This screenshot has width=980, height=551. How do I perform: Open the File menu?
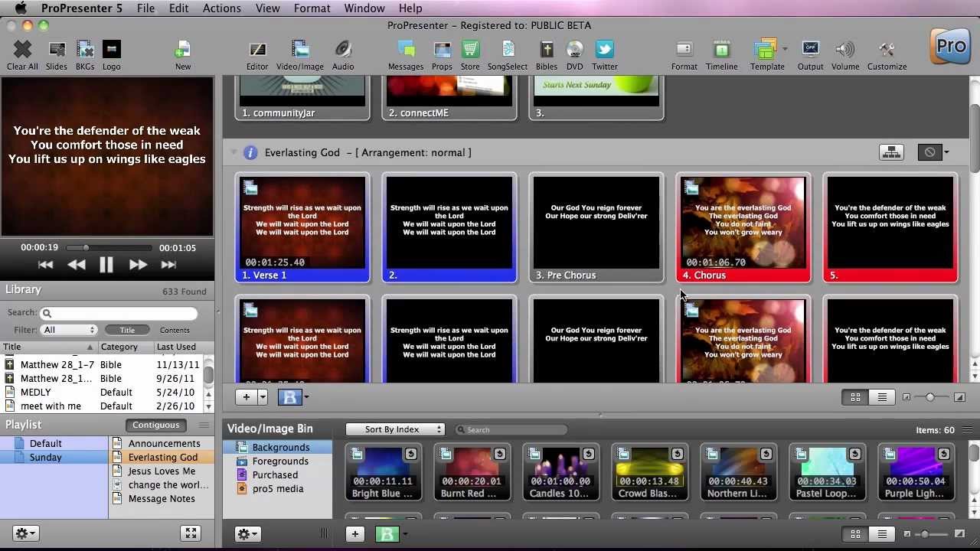click(145, 8)
